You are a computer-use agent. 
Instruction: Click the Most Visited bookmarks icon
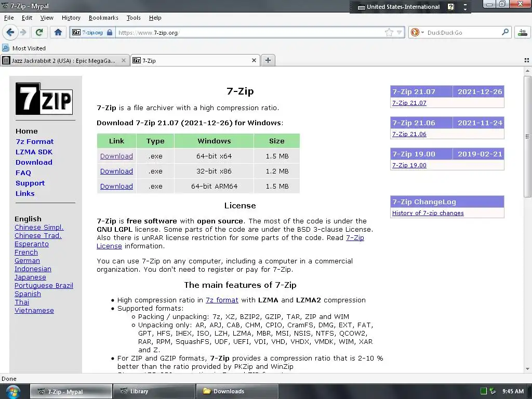point(6,48)
